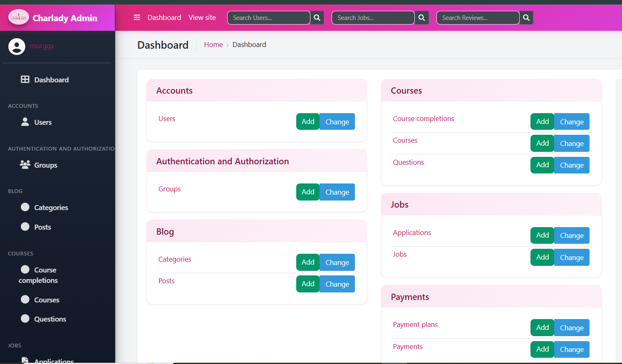The image size is (622, 364).
Task: Click the Charlady logo
Action: pos(18,17)
